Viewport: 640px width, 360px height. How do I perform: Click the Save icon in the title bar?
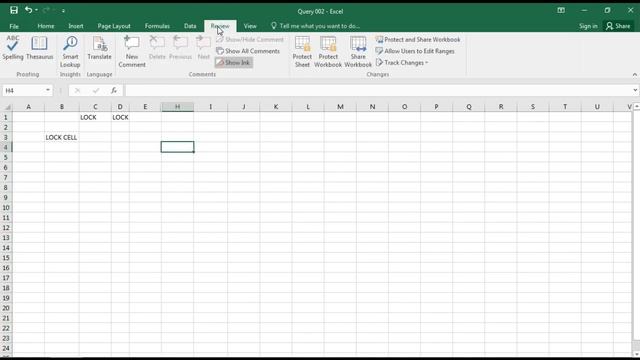pyautogui.click(x=14, y=10)
